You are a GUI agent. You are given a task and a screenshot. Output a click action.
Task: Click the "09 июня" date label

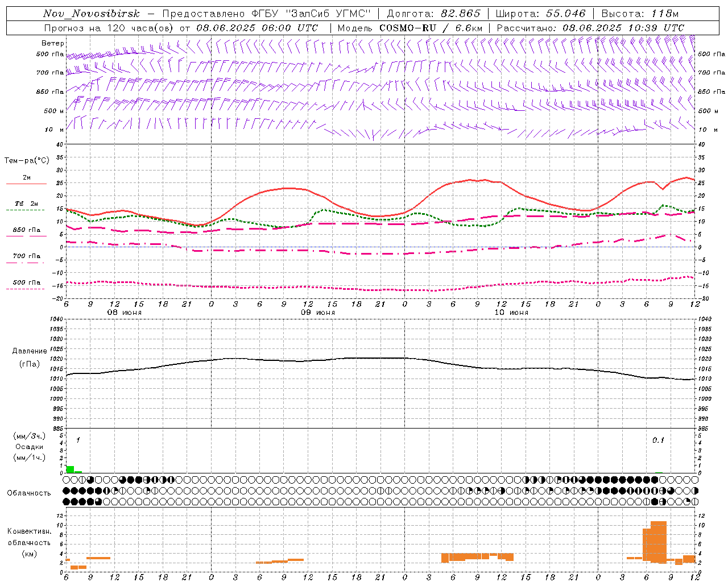[x=318, y=313]
